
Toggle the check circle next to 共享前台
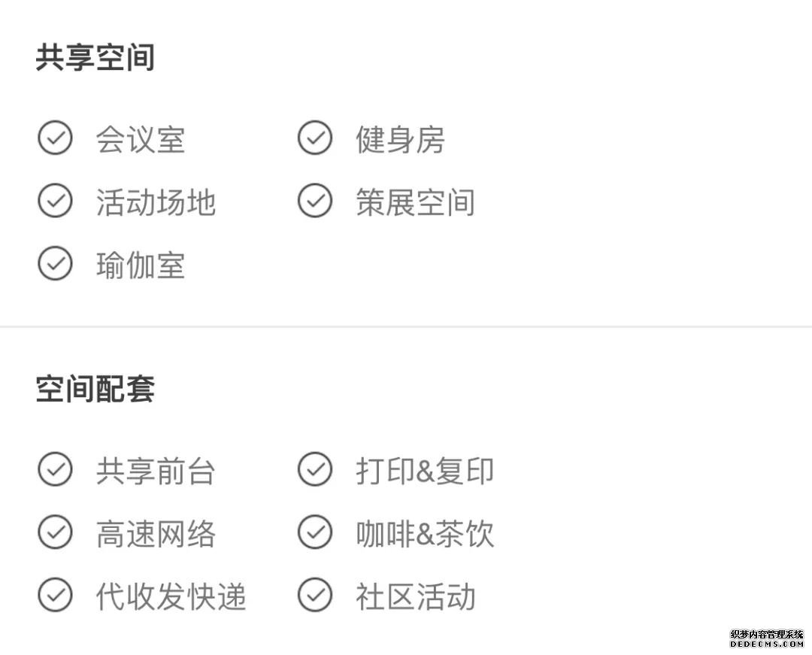tap(55, 470)
